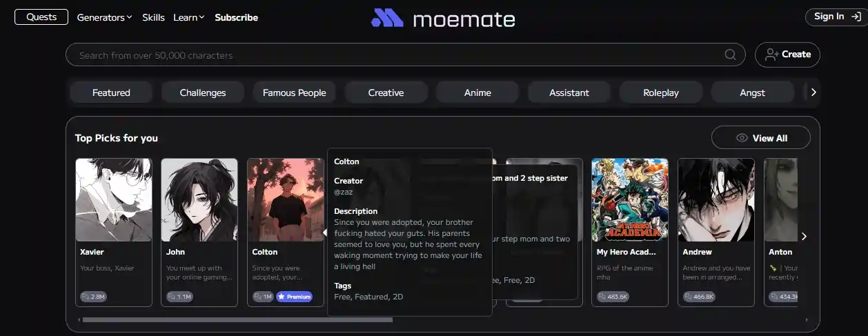
Task: Click the "Top Picks for you" heading
Action: click(117, 138)
